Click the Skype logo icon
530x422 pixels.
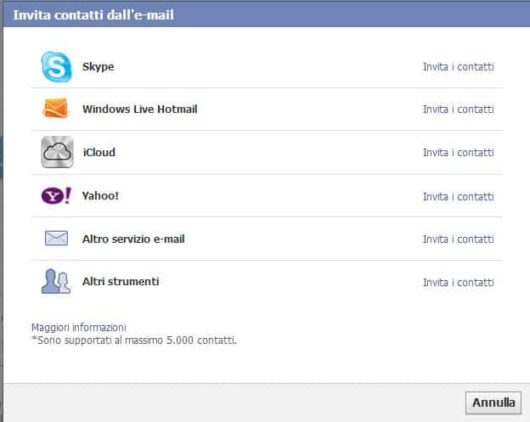click(56, 67)
